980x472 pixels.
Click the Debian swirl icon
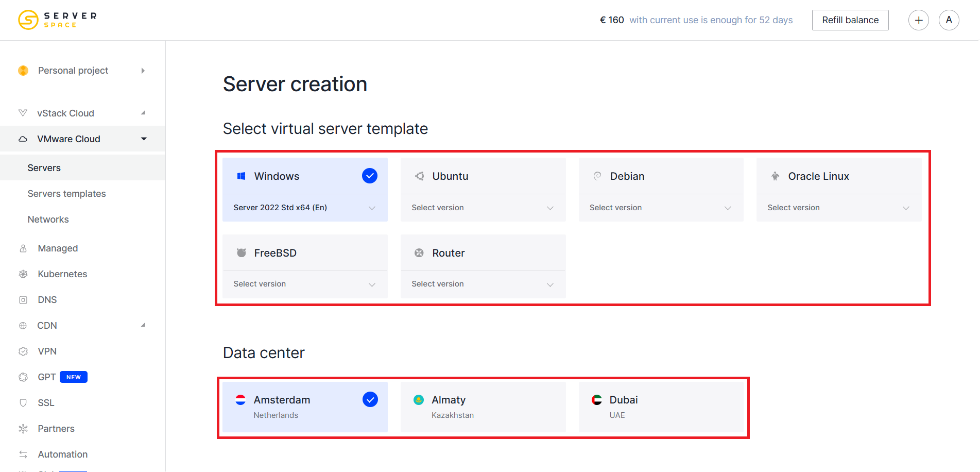[x=597, y=176]
